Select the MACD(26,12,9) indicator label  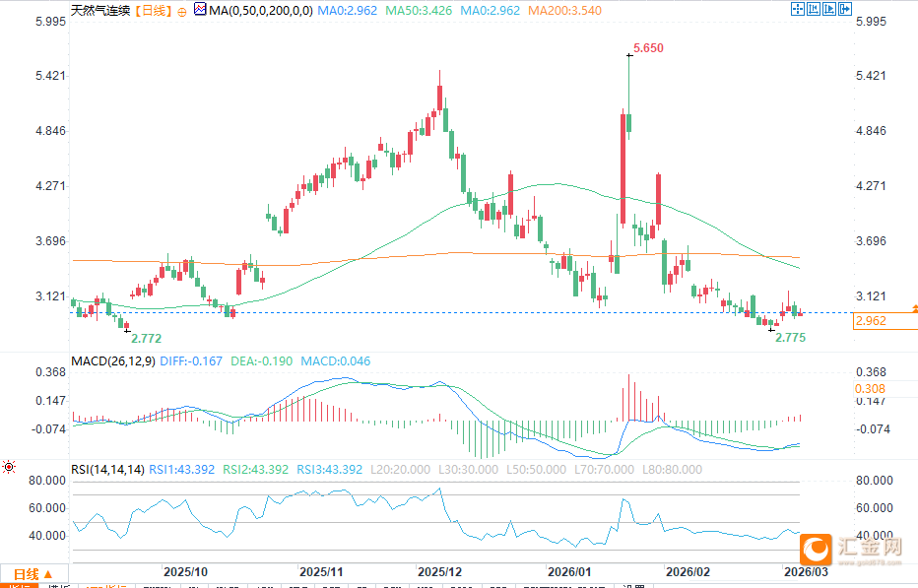(113, 360)
